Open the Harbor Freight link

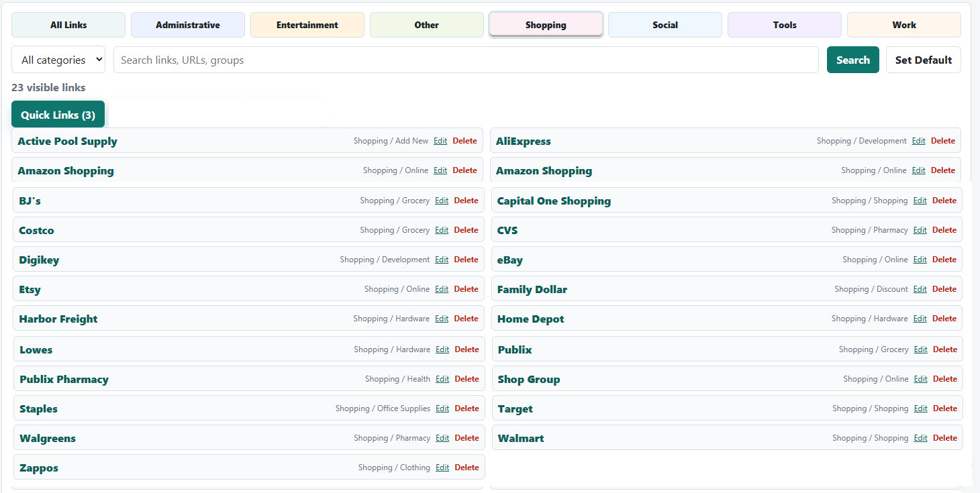click(x=58, y=319)
